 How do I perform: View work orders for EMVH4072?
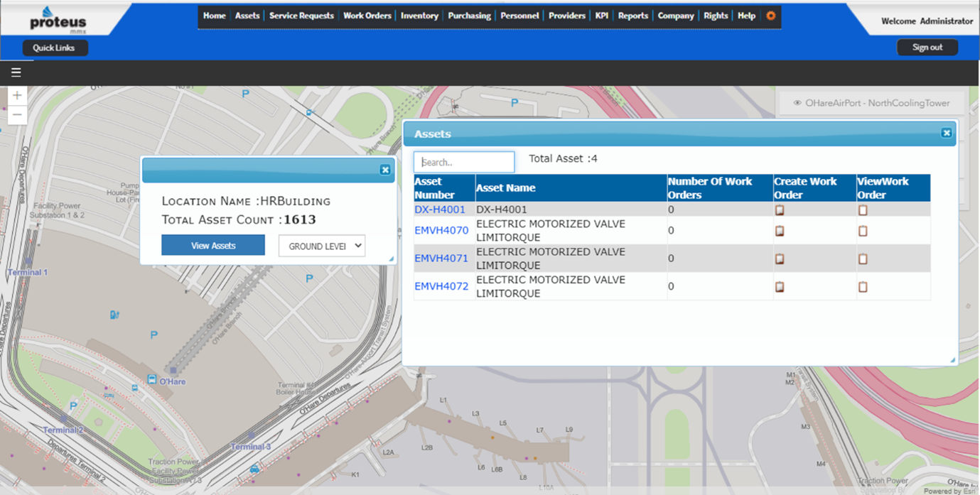tap(863, 287)
